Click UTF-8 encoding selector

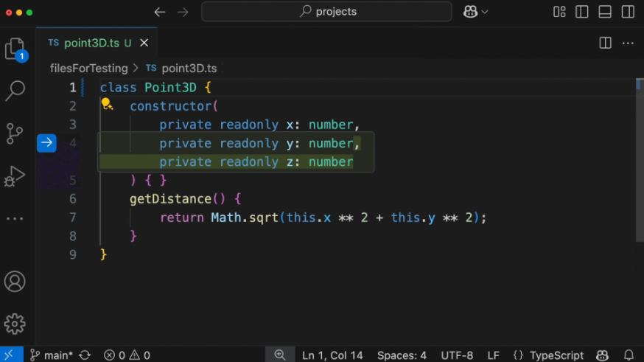pyautogui.click(x=457, y=355)
